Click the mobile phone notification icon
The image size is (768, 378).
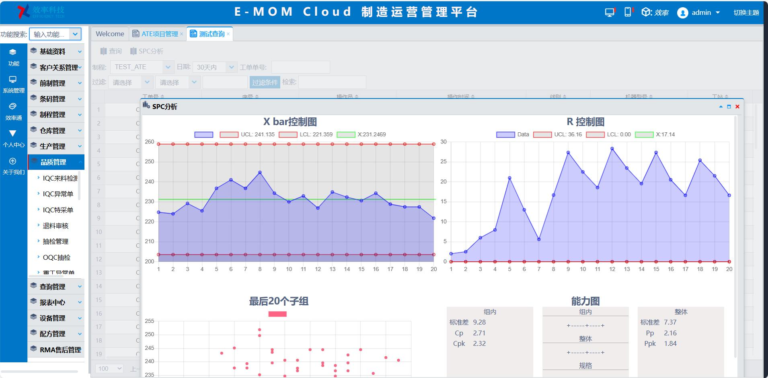[628, 12]
